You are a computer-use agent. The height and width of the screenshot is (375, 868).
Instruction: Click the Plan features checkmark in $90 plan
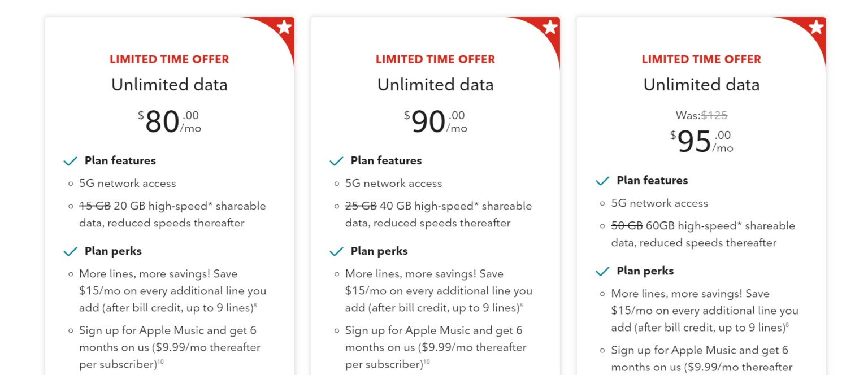[336, 162]
